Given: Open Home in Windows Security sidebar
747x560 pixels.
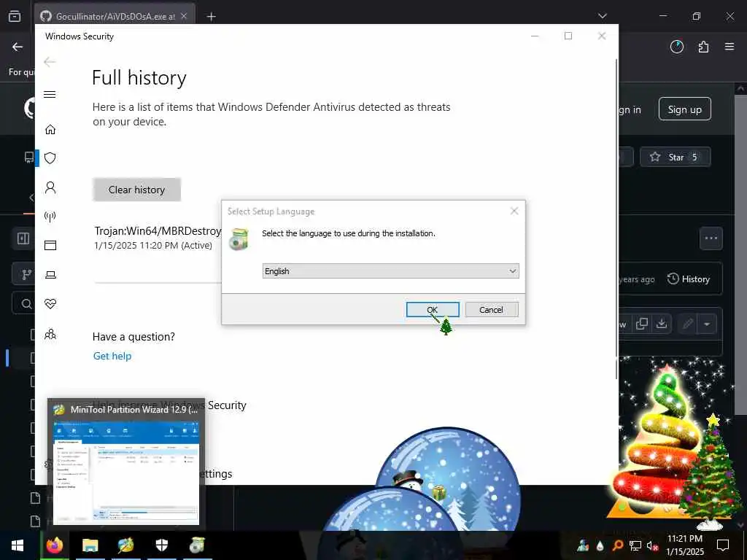Looking at the screenshot, I should point(50,130).
